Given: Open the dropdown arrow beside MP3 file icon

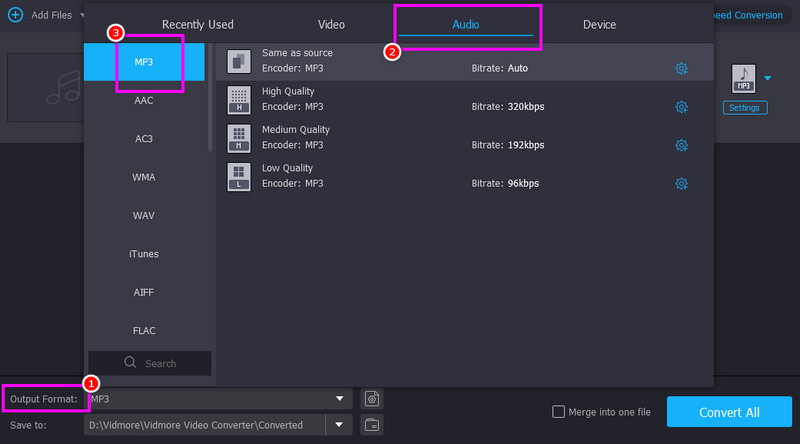Looking at the screenshot, I should click(x=767, y=78).
